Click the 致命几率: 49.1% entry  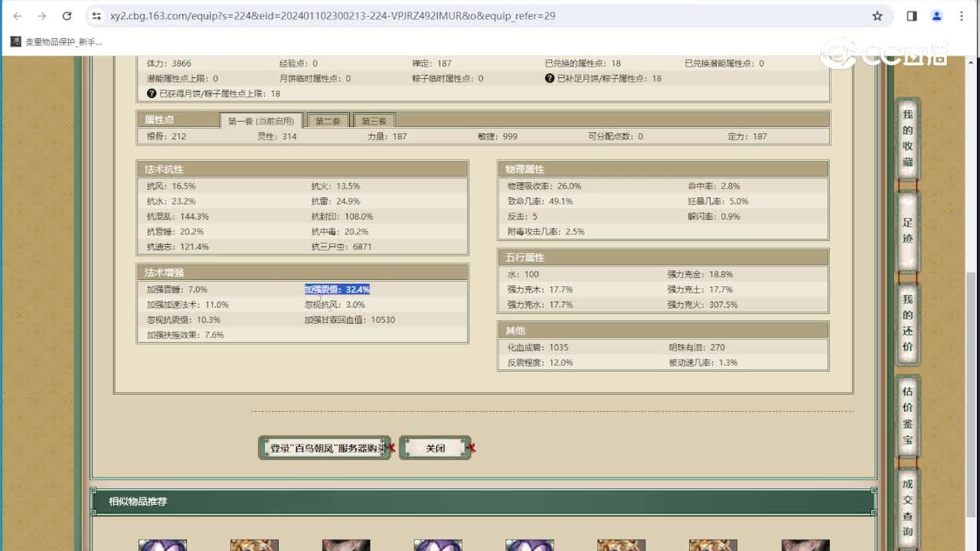[540, 201]
